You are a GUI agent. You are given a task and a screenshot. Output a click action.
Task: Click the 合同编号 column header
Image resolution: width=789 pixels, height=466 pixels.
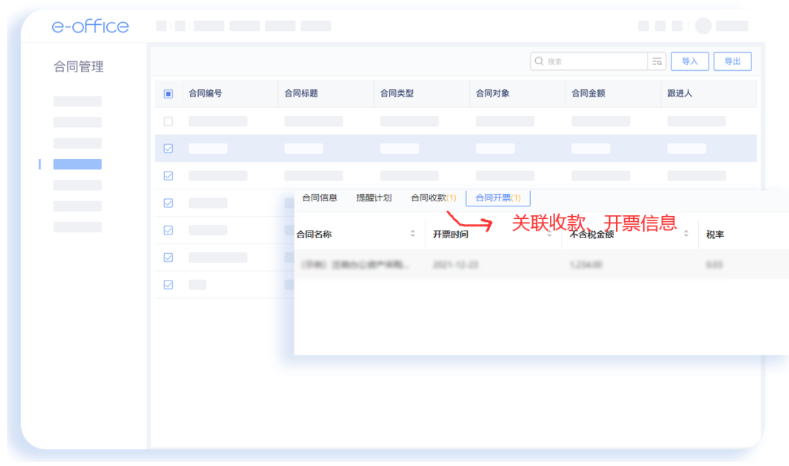coord(206,94)
